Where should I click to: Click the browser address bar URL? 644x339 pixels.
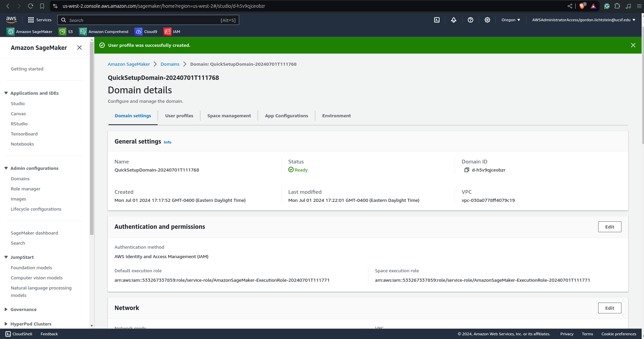click(x=164, y=6)
